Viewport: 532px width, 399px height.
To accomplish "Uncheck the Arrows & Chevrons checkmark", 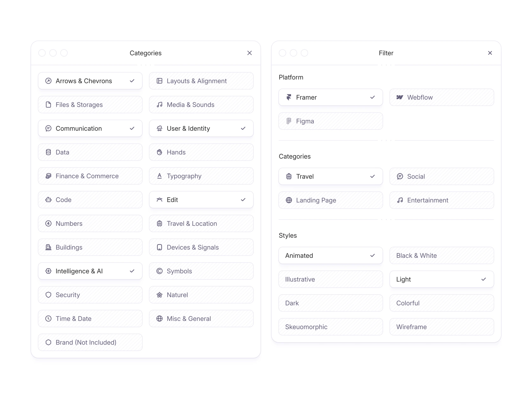I will tap(132, 81).
